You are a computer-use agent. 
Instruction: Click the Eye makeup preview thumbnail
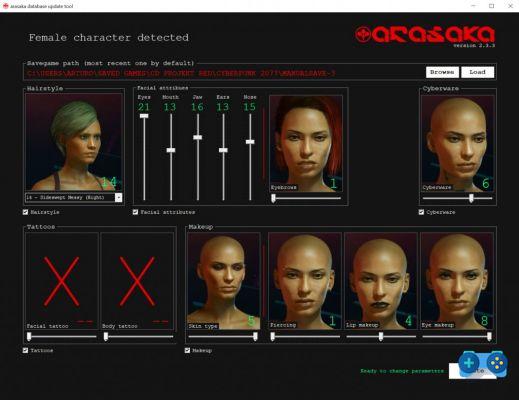[x=457, y=281]
